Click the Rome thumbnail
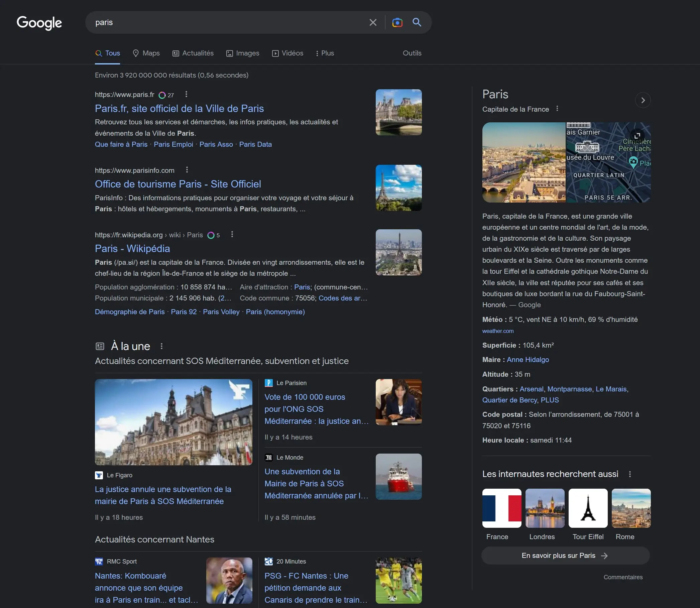 (631, 508)
